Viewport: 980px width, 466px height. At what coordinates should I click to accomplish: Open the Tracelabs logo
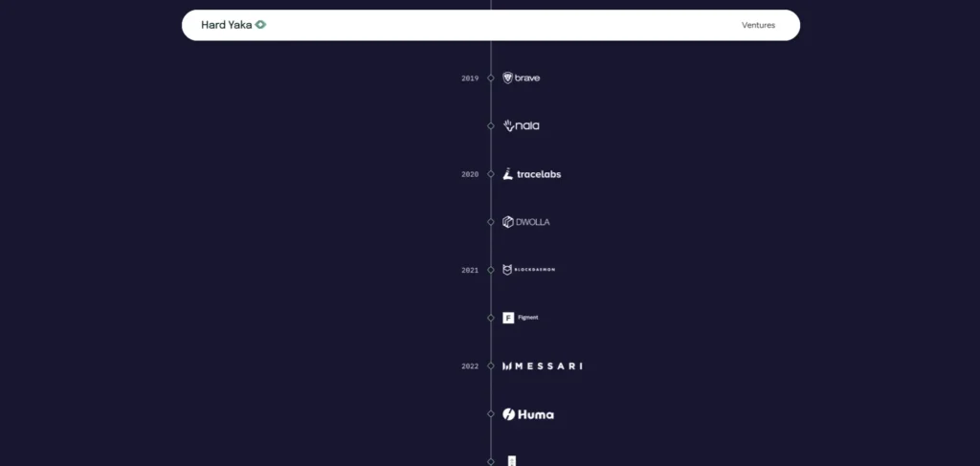pos(532,174)
